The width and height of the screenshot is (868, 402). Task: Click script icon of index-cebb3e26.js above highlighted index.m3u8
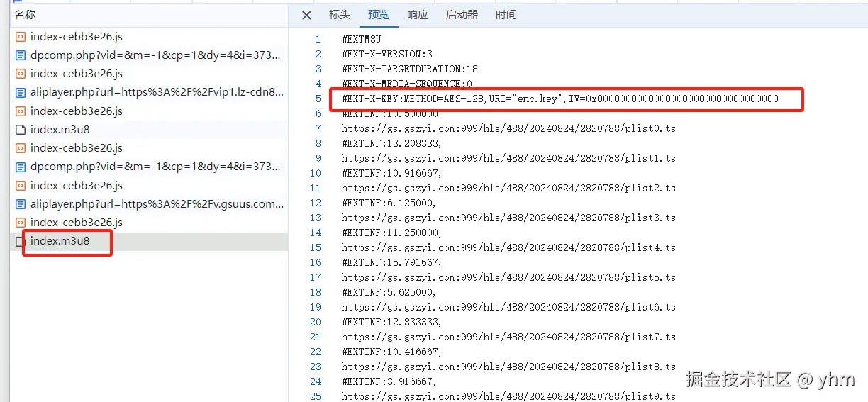point(21,223)
